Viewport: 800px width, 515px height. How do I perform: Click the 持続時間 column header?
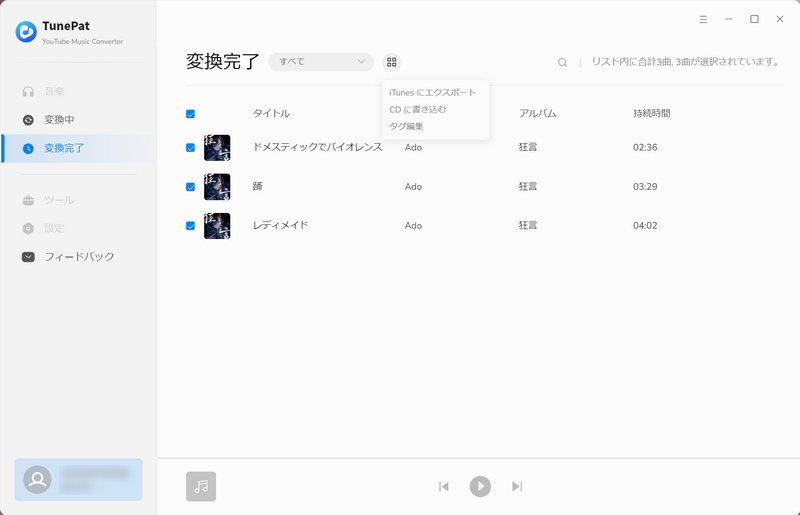[x=652, y=113]
